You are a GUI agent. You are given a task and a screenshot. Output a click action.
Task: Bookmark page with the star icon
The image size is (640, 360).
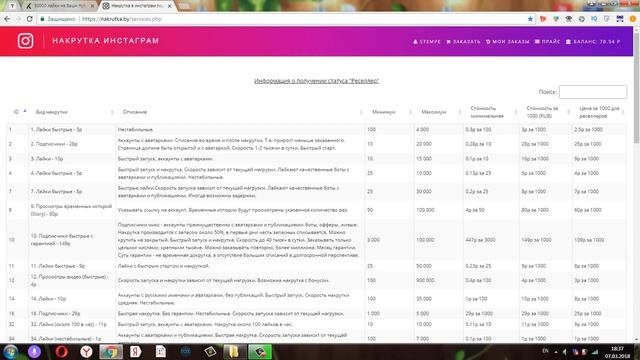(530, 19)
